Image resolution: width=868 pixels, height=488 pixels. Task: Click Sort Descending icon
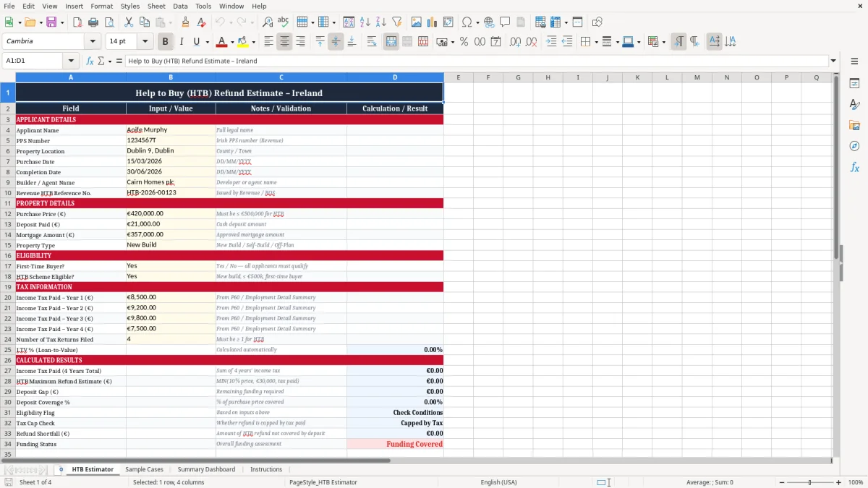click(381, 22)
